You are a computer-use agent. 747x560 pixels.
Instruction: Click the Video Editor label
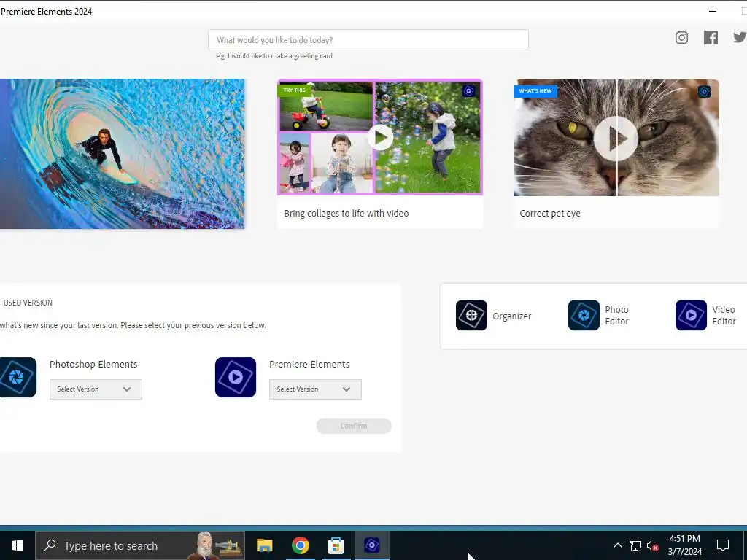coord(724,315)
